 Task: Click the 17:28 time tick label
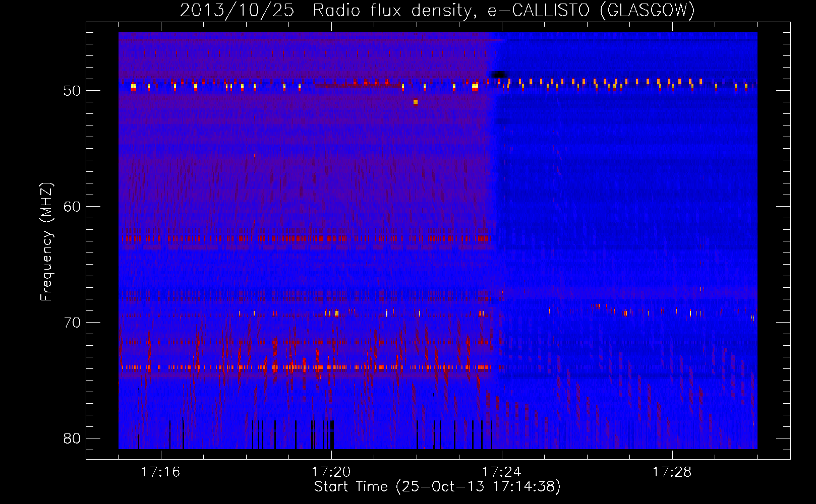click(672, 472)
